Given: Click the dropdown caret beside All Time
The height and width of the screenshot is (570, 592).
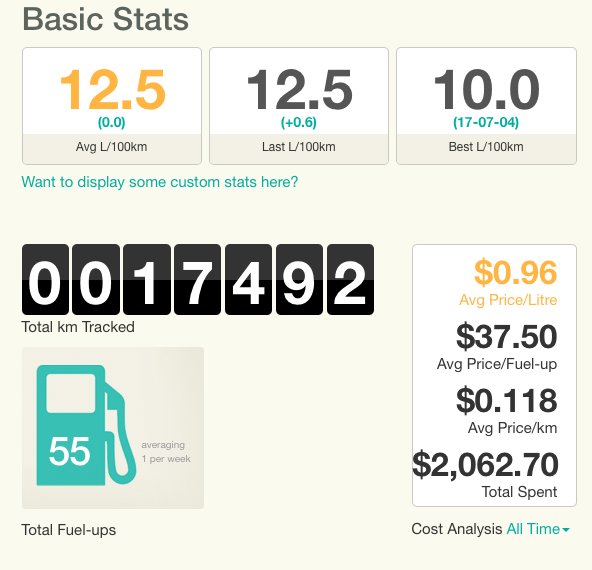Looking at the screenshot, I should [566, 530].
